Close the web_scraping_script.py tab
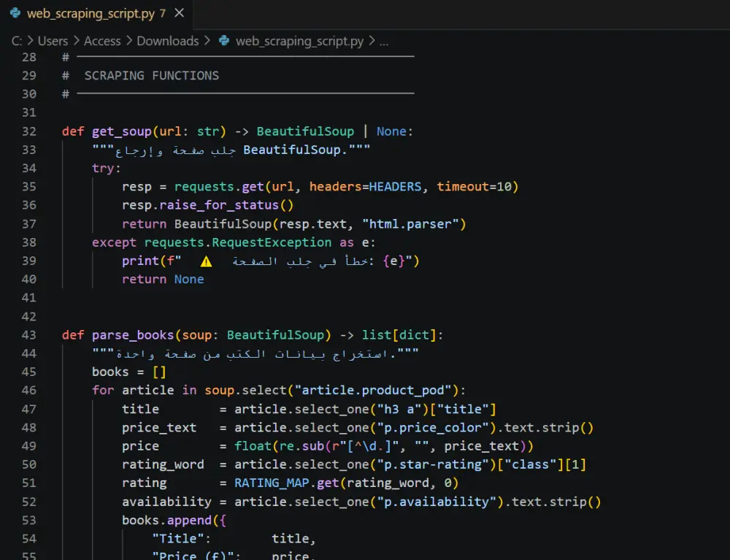Screen dimensions: 730x560 coord(180,13)
